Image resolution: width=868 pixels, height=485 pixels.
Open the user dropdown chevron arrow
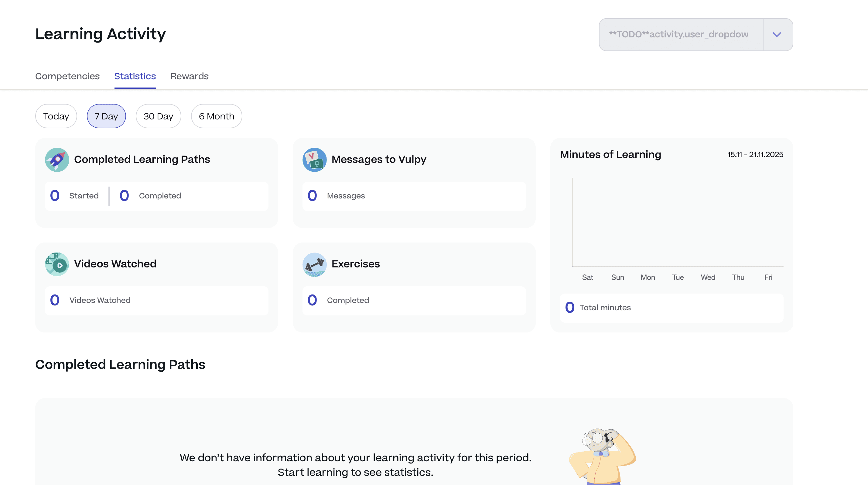click(x=777, y=34)
